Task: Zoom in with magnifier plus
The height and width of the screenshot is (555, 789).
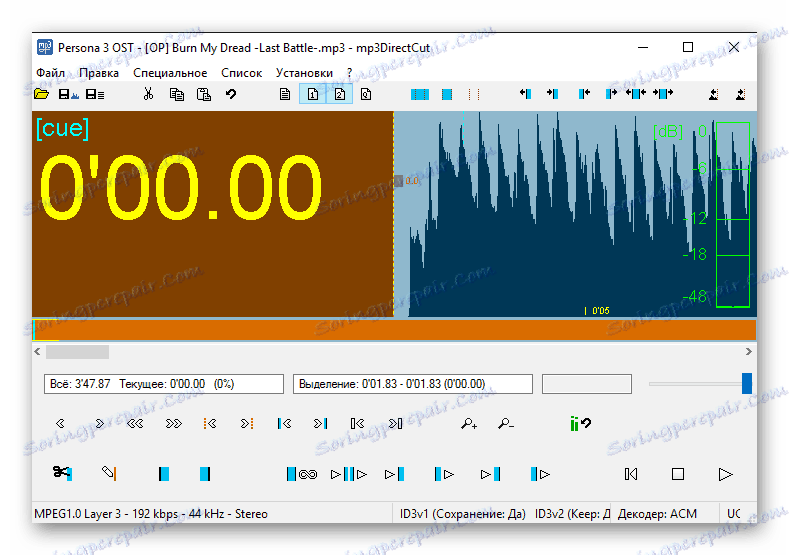Action: click(469, 424)
